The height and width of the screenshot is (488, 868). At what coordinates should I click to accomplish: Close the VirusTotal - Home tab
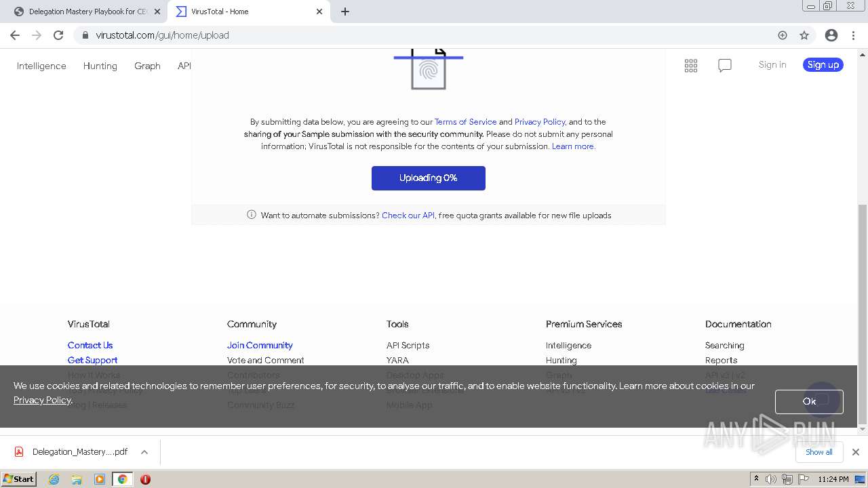click(x=319, y=12)
